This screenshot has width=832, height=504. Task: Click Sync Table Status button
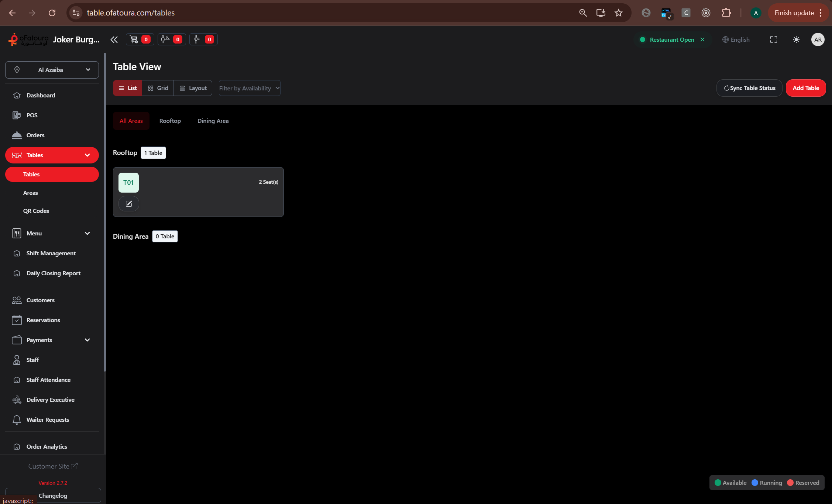coord(749,88)
